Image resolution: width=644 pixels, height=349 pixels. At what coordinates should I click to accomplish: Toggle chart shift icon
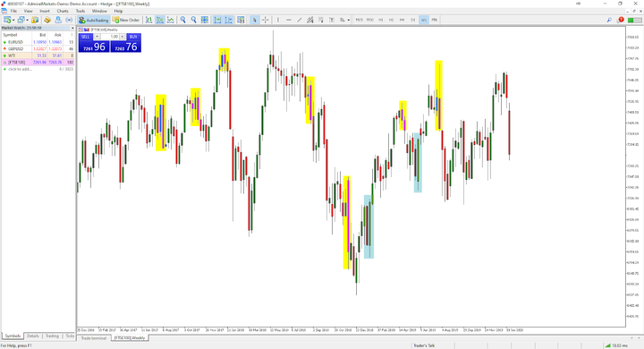point(228,20)
